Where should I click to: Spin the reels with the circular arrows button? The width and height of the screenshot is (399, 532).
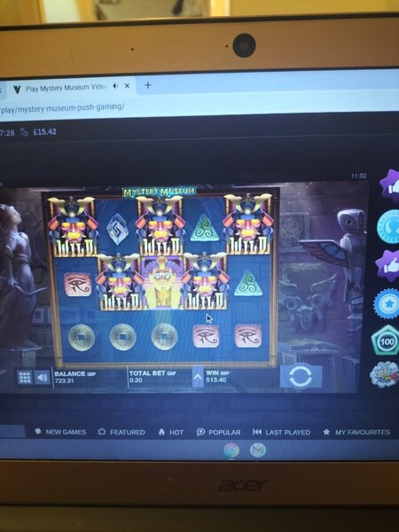click(301, 376)
